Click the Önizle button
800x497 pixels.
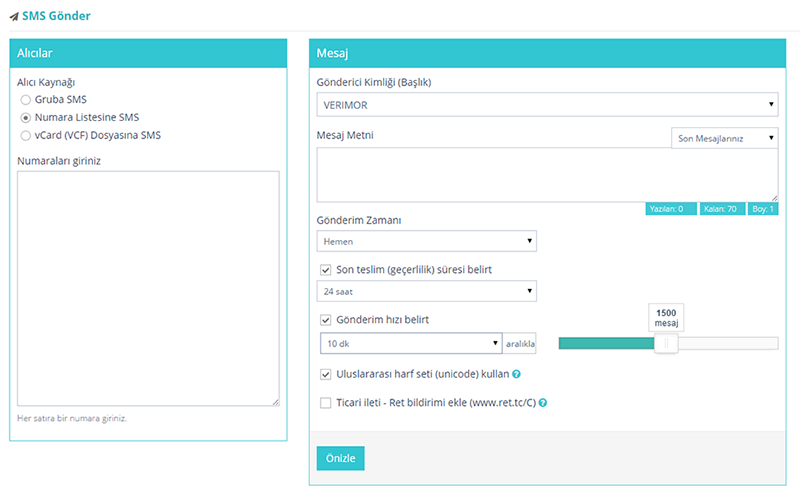click(340, 458)
